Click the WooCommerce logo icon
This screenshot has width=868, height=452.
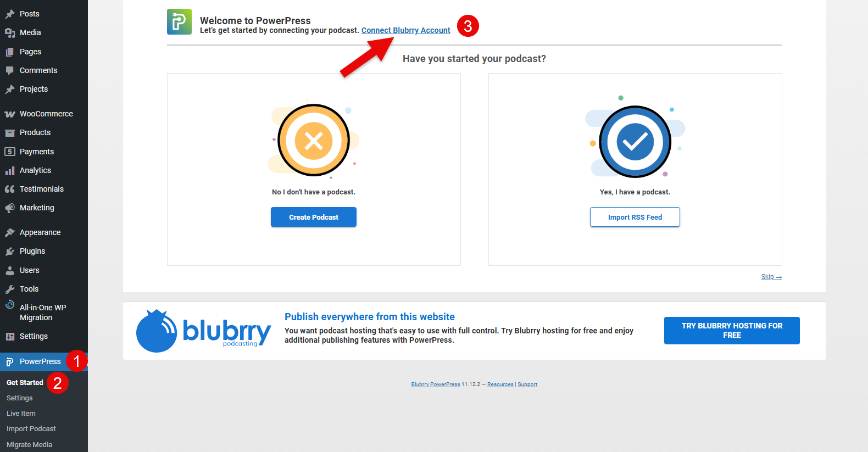coord(10,114)
